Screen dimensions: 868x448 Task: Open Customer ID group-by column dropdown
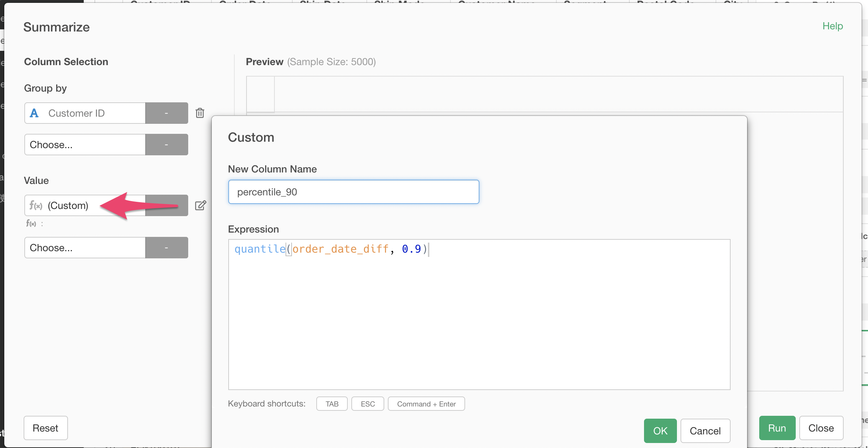tap(85, 113)
